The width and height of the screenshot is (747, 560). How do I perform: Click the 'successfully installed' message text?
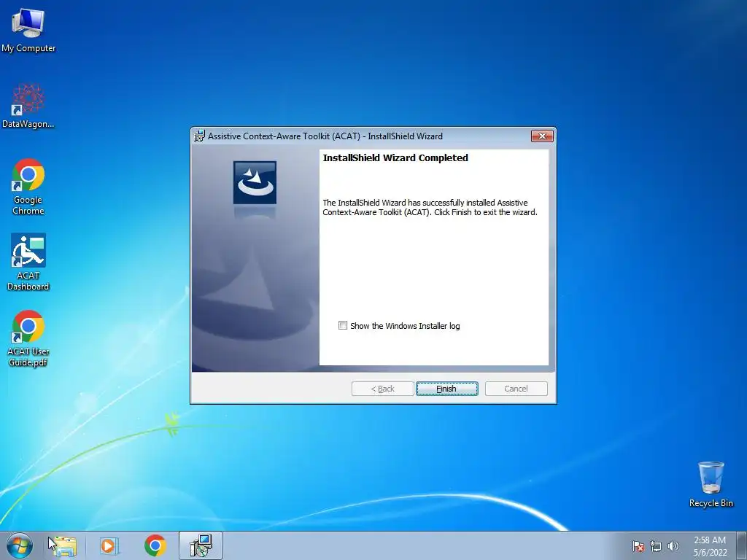(x=430, y=208)
